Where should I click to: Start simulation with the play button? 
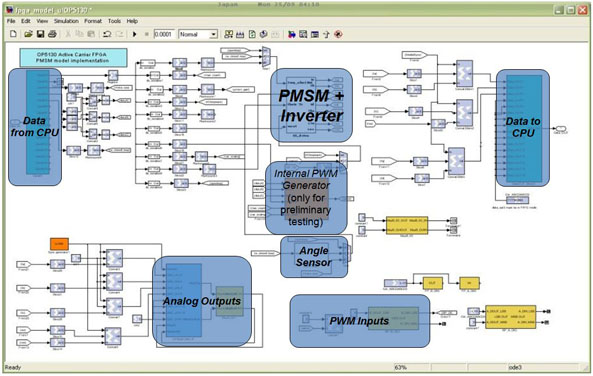(x=134, y=34)
